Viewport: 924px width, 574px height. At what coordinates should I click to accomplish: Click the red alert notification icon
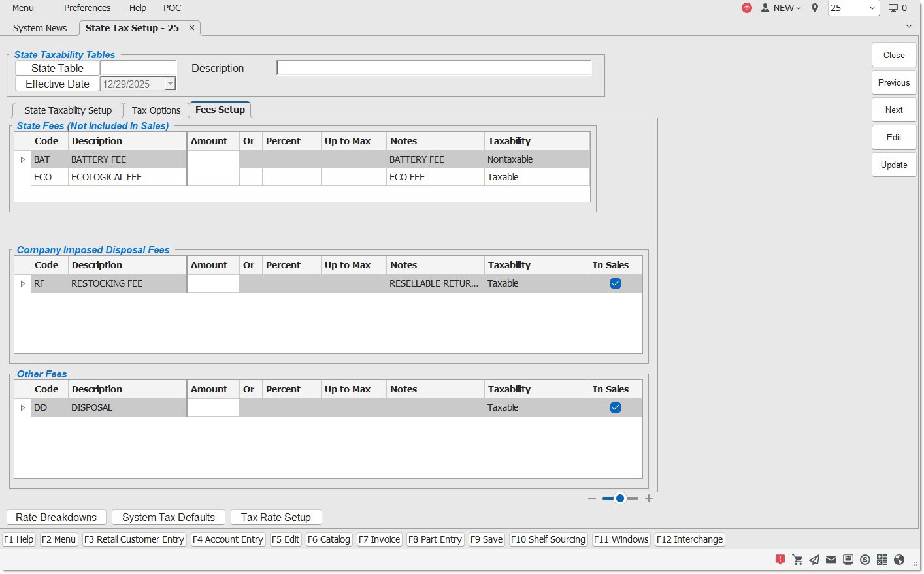click(x=780, y=560)
